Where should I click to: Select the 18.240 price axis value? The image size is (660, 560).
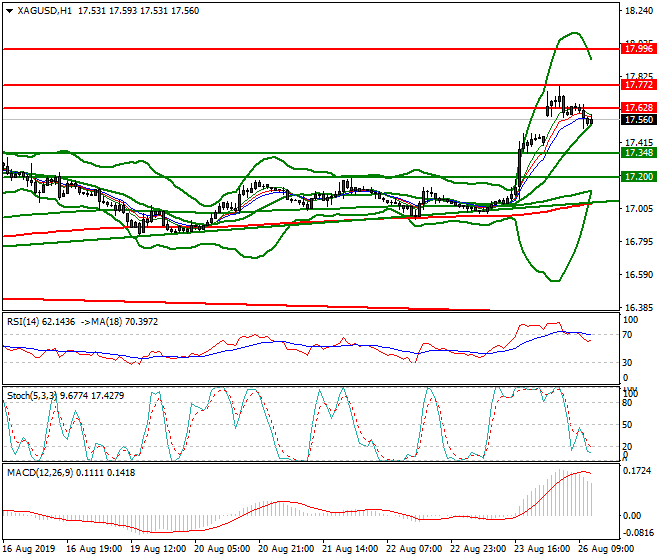639,11
